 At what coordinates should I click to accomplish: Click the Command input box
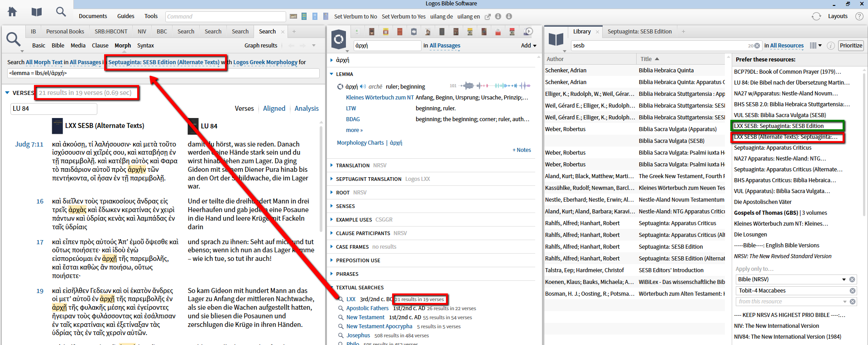pyautogui.click(x=225, y=17)
